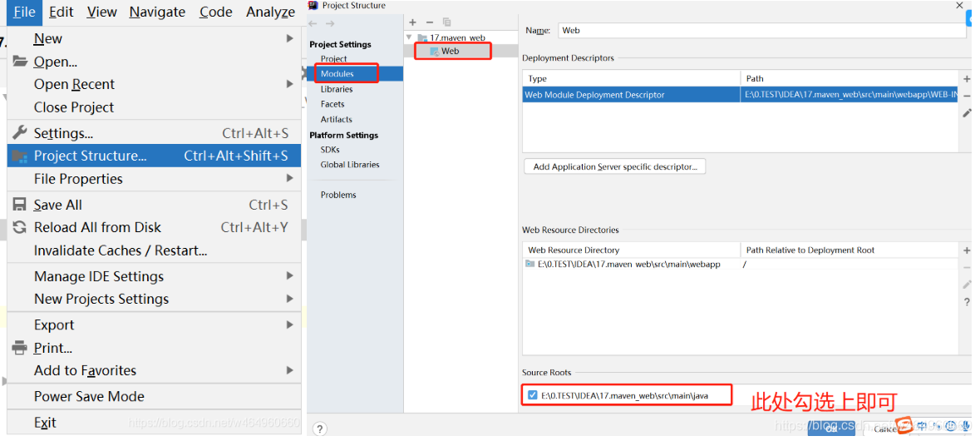Click Add Application Server specific descriptor button

coord(615,167)
